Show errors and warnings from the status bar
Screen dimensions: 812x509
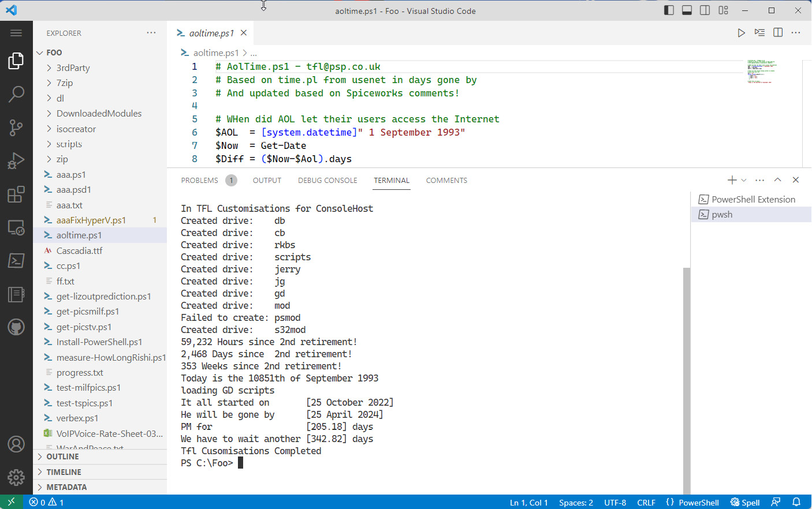47,502
